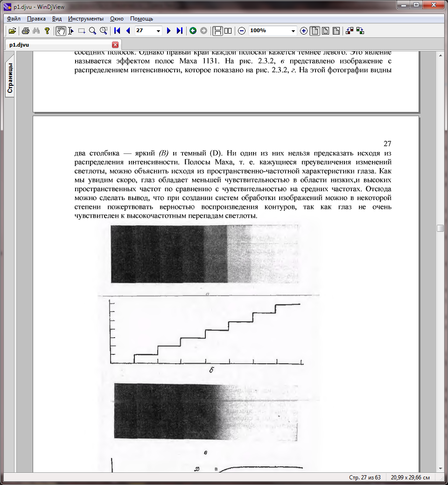Go to the previous page

pos(128,31)
